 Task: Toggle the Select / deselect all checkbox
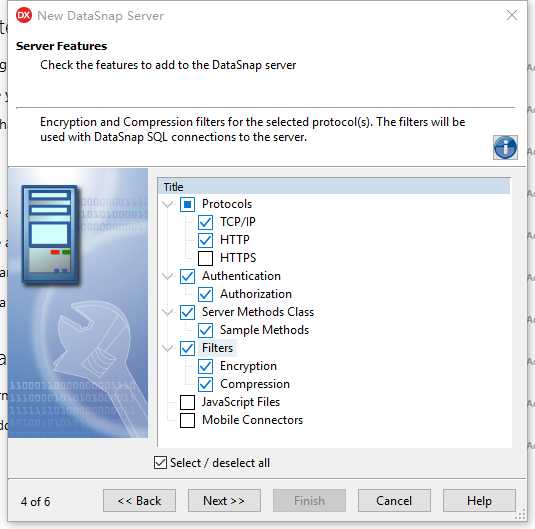tap(160, 463)
